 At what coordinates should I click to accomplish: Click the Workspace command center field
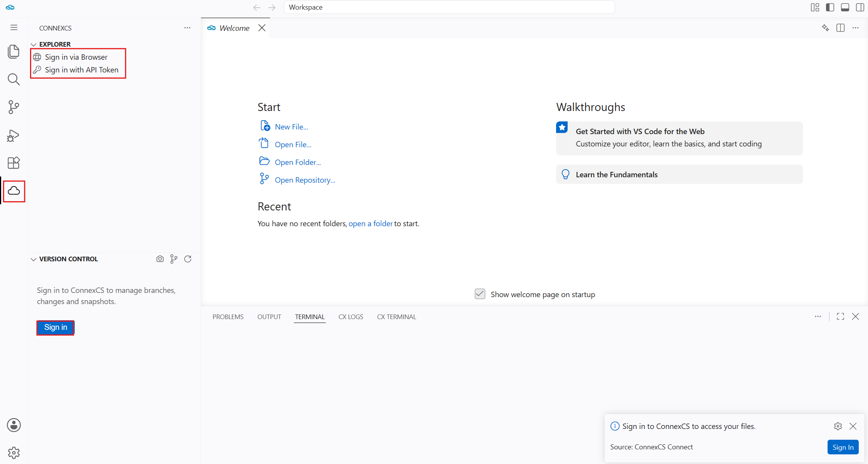(449, 7)
